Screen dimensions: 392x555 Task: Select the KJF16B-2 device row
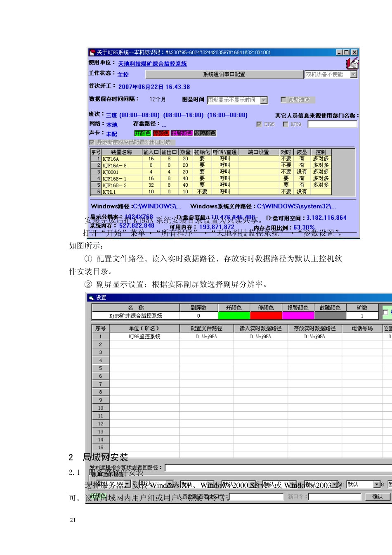click(210, 185)
